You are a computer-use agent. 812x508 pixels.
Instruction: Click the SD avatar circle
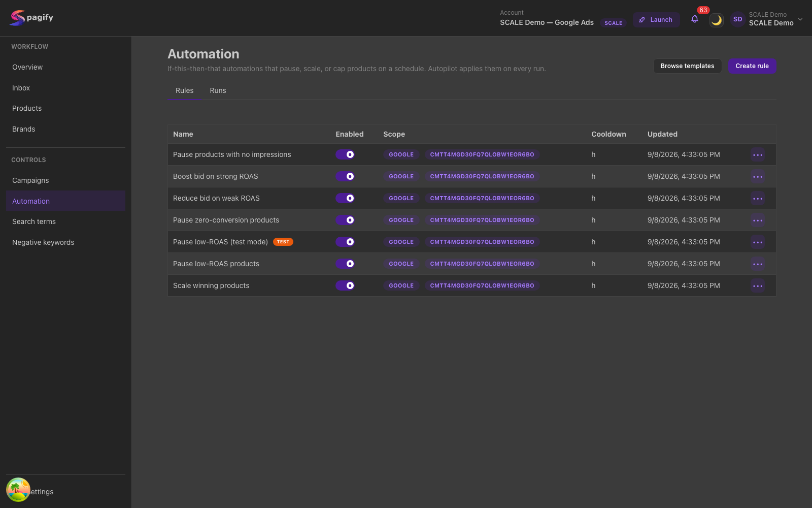[x=737, y=19]
